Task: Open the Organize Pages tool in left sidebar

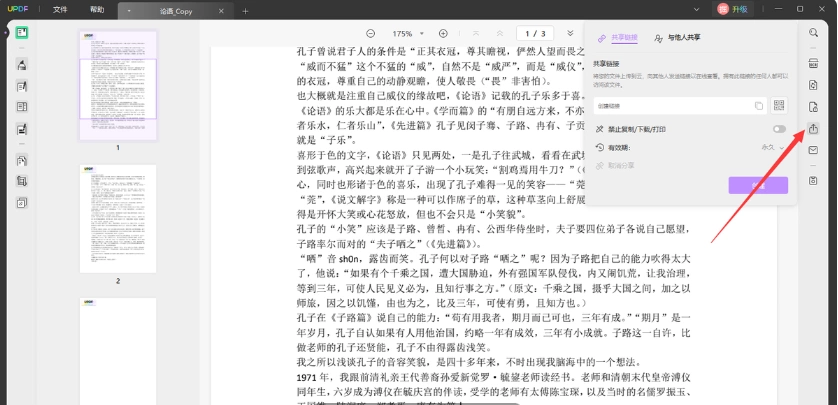Action: point(22,160)
